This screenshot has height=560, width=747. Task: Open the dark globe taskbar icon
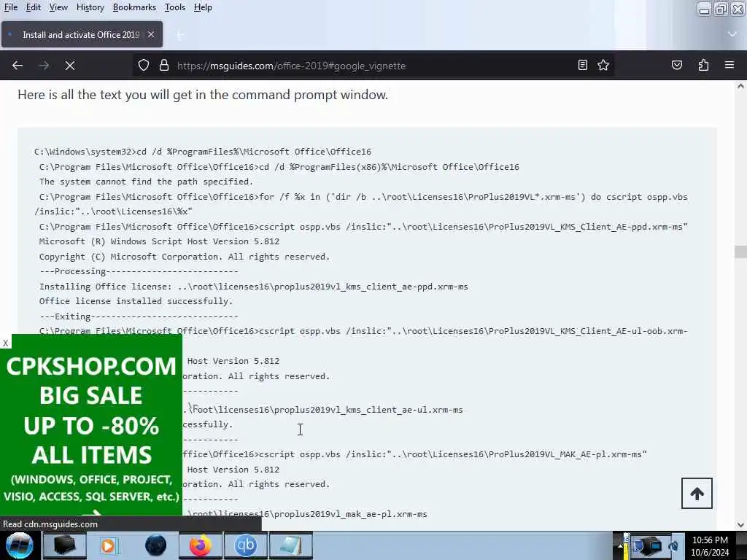pyautogui.click(x=156, y=545)
